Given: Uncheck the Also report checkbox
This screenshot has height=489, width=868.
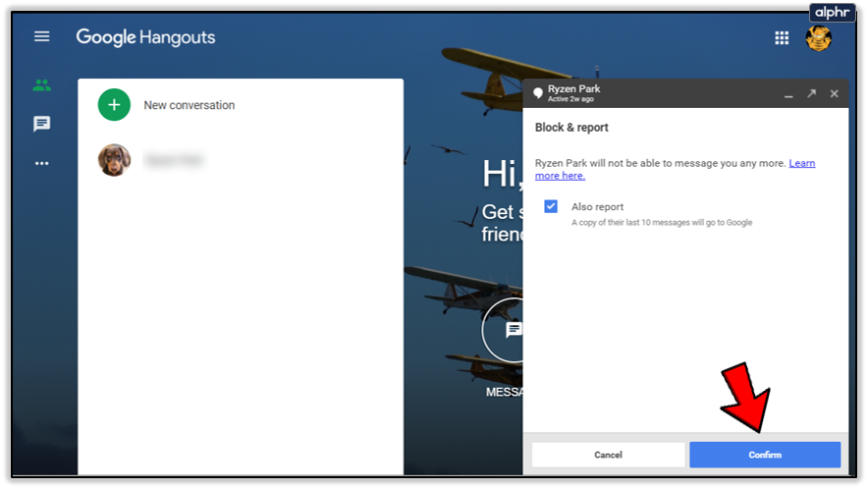Looking at the screenshot, I should click(x=550, y=206).
